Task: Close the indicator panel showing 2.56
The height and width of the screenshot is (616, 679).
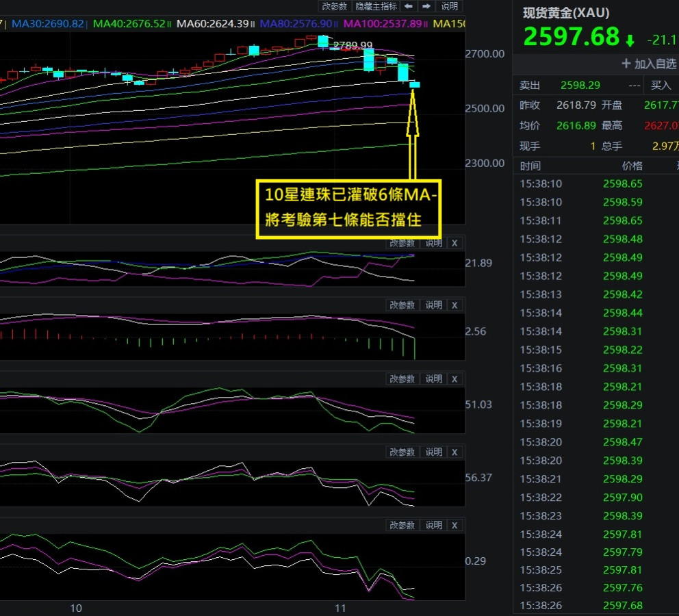Action: tap(454, 305)
